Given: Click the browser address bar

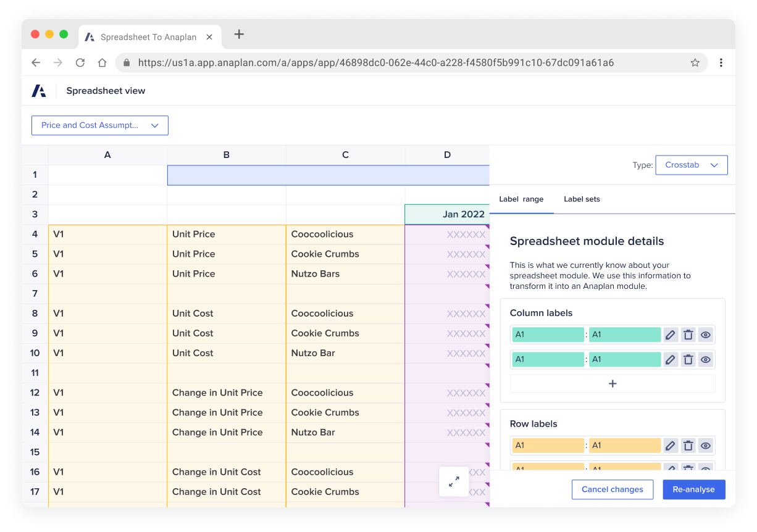Looking at the screenshot, I should [x=370, y=62].
